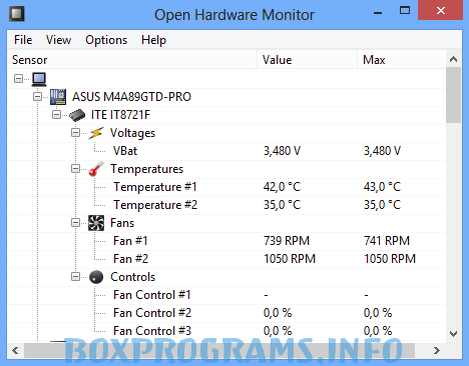
Task: Collapse the ITE IT8721F node
Action: 56,115
